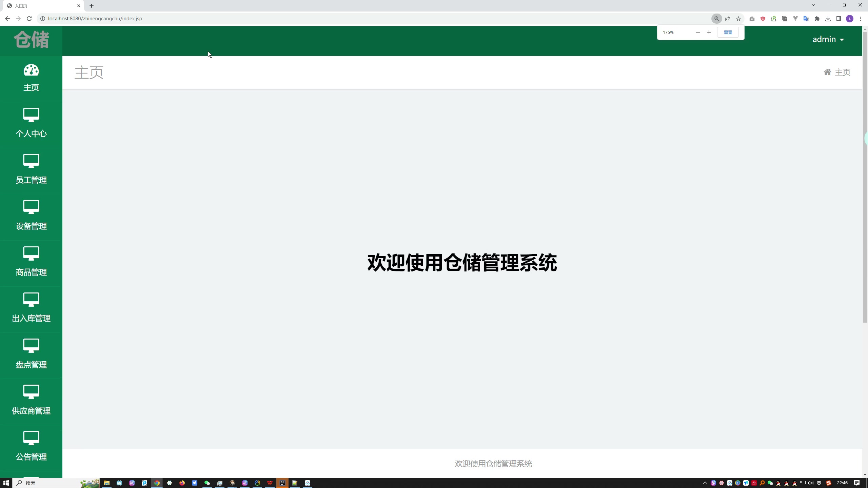
Task: Select the 入口页 browser tab
Action: click(x=44, y=6)
